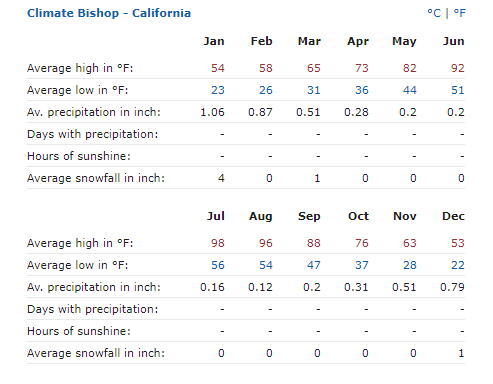493x384 pixels.
Task: Select the Oct column header
Action: [358, 216]
